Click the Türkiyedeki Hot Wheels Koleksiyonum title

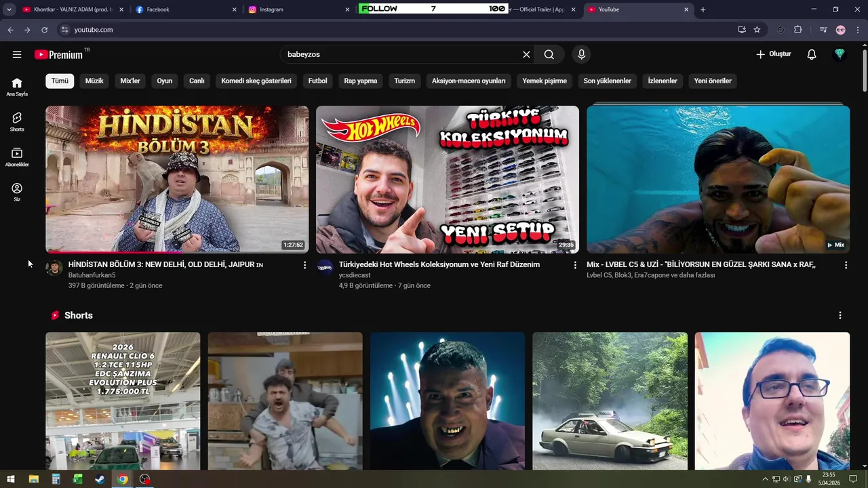tap(439, 264)
